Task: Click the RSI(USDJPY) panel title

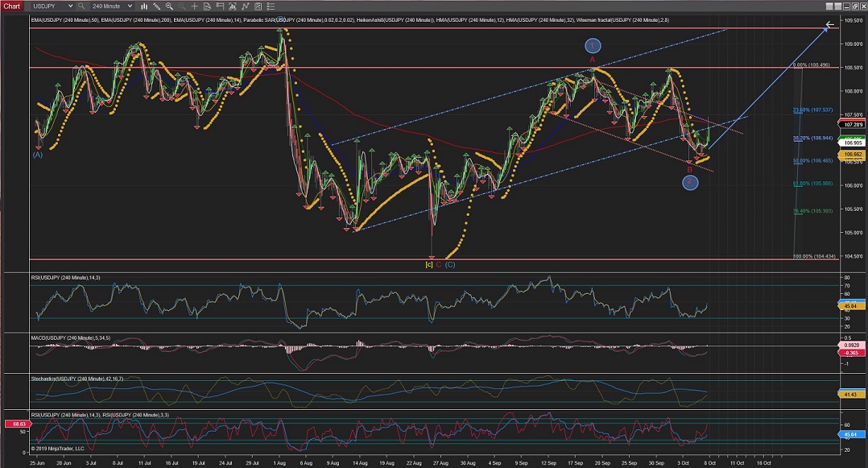Action: coord(66,278)
